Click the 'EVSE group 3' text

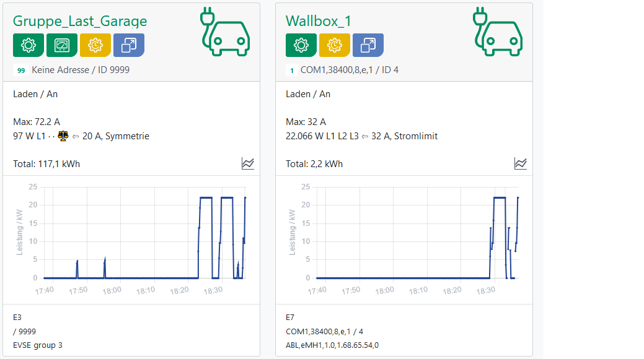pyautogui.click(x=38, y=345)
